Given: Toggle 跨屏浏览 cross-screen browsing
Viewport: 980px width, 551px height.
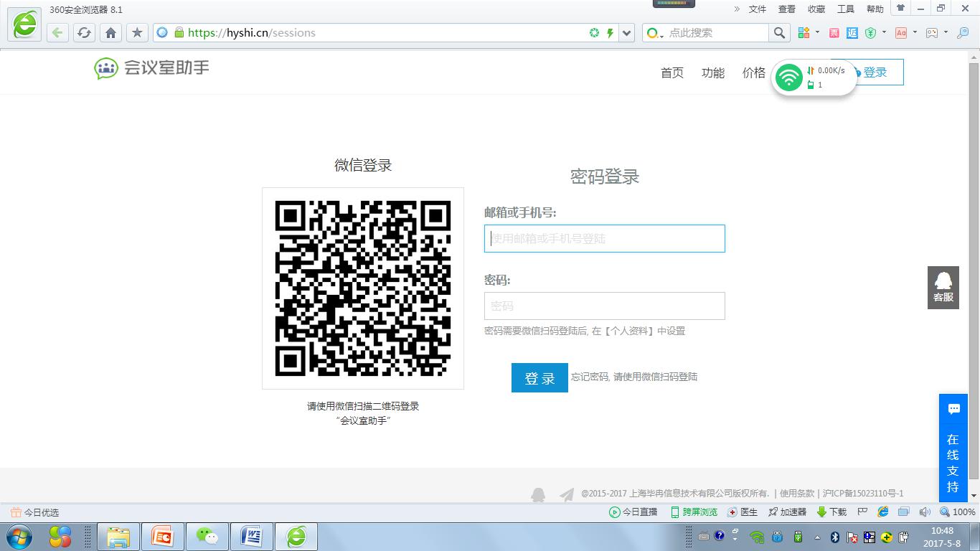Looking at the screenshot, I should [x=694, y=512].
